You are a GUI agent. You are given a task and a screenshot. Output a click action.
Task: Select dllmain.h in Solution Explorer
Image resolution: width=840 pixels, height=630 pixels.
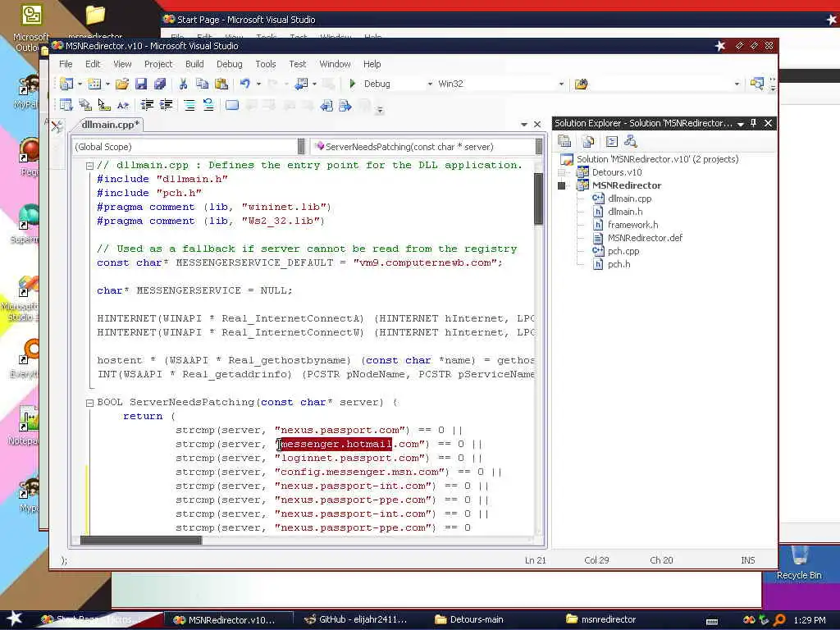coord(624,212)
